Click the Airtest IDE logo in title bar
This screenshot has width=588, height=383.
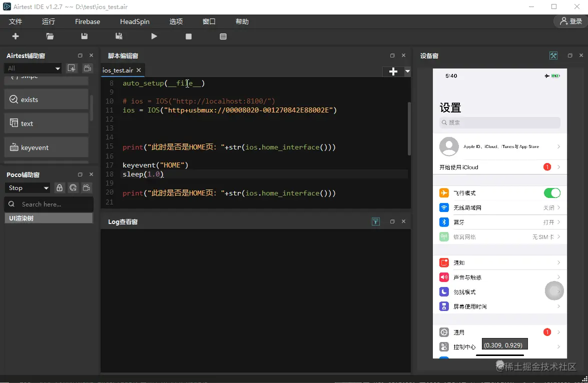[x=7, y=6]
